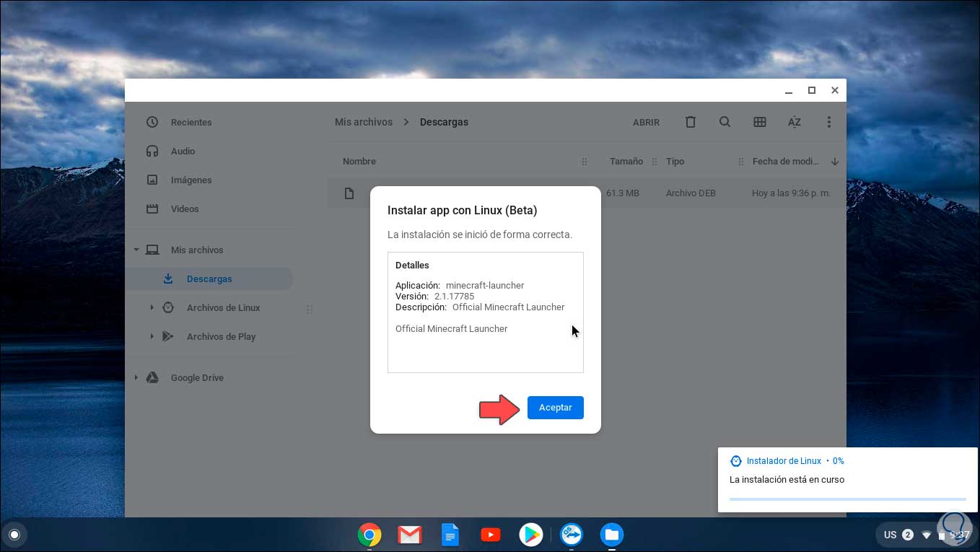Sort by Fecha de modificación column
This screenshot has width=980, height=552.
[x=785, y=162]
